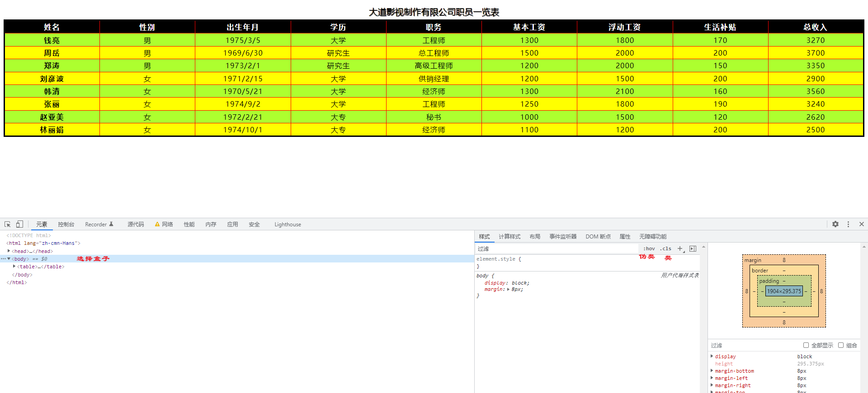
Task: Click the 姓名 table header
Action: (x=52, y=27)
